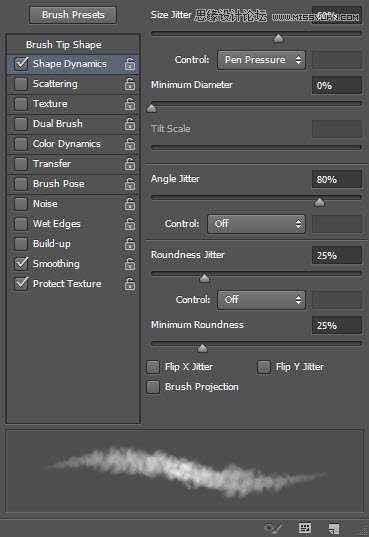369x537 pixels.
Task: Uncheck the Protect Texture checkbox
Action: (21, 284)
